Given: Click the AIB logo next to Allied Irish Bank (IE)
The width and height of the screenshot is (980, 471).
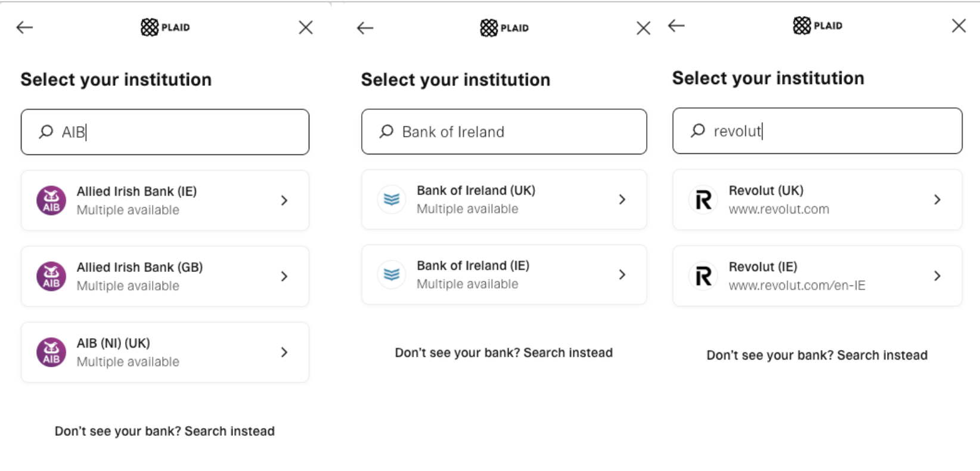Looking at the screenshot, I should (x=51, y=200).
